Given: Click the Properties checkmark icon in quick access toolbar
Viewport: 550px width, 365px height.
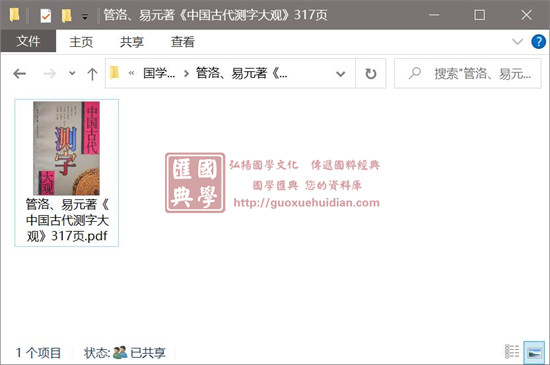Looking at the screenshot, I should coord(46,16).
